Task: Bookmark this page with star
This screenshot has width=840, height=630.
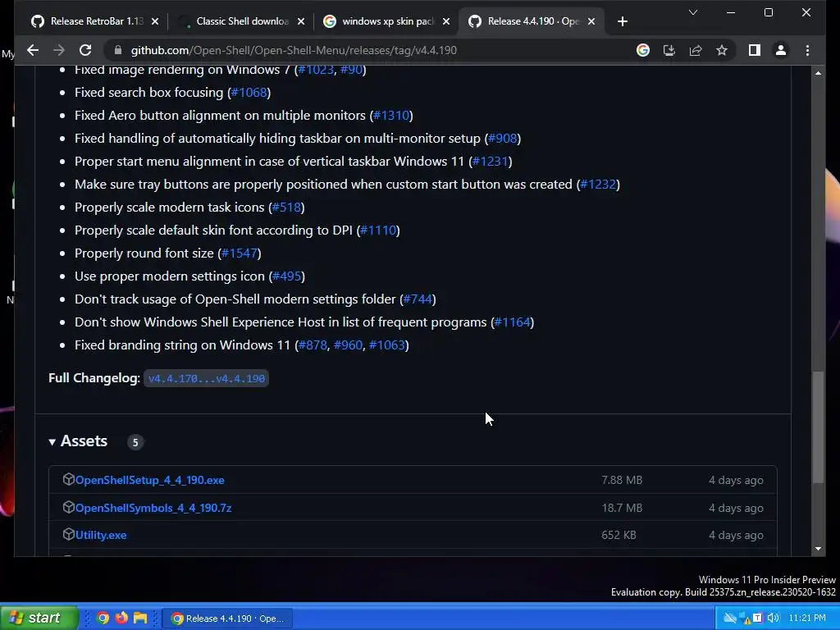Action: click(722, 50)
